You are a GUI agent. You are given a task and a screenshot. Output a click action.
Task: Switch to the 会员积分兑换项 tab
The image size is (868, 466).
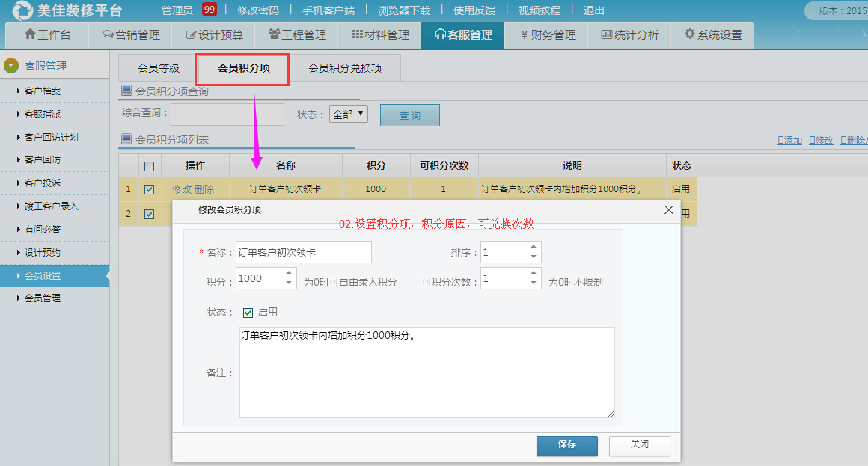pyautogui.click(x=344, y=68)
